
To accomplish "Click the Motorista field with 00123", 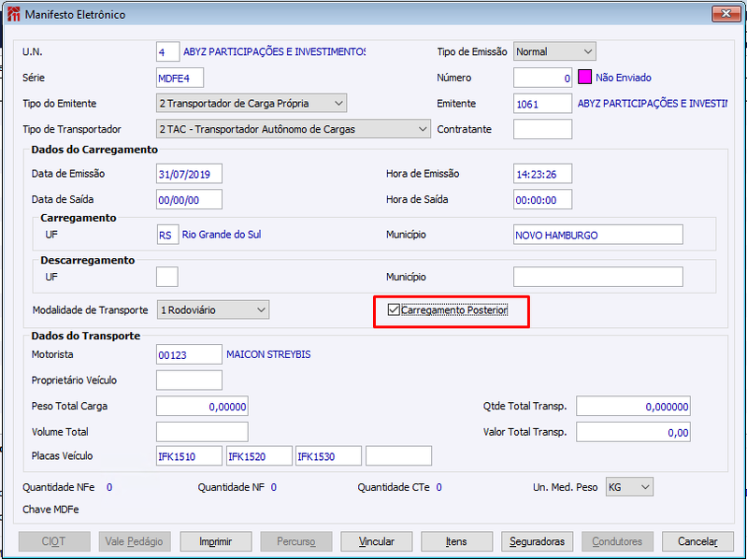I will [x=189, y=354].
